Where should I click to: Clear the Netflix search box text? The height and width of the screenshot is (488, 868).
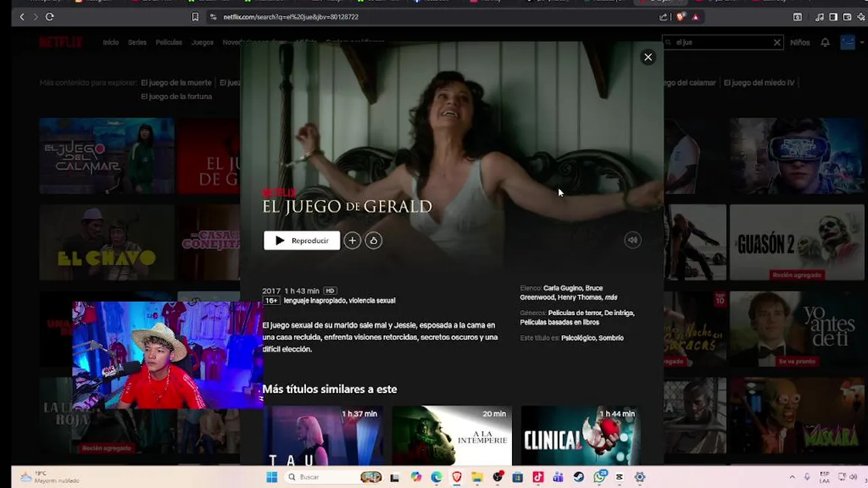point(777,42)
